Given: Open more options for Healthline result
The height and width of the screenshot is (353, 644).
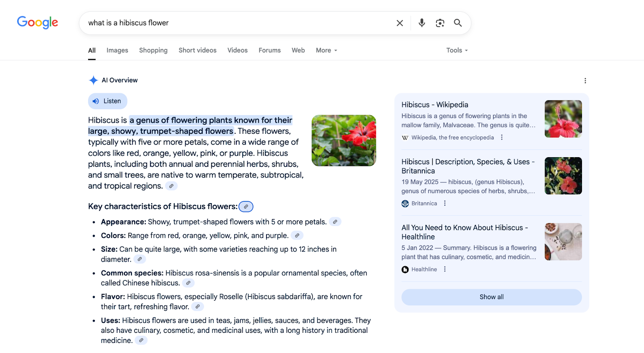Looking at the screenshot, I should pos(445,269).
